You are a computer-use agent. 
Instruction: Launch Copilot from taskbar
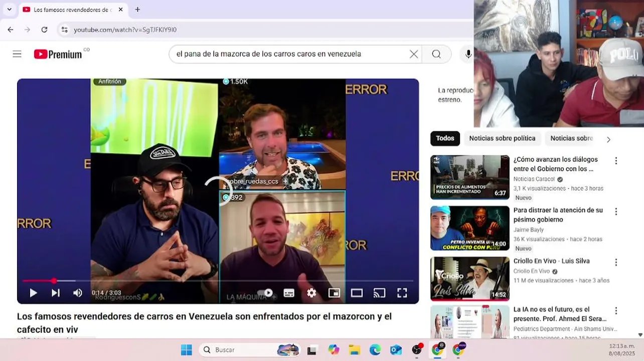tap(334, 350)
